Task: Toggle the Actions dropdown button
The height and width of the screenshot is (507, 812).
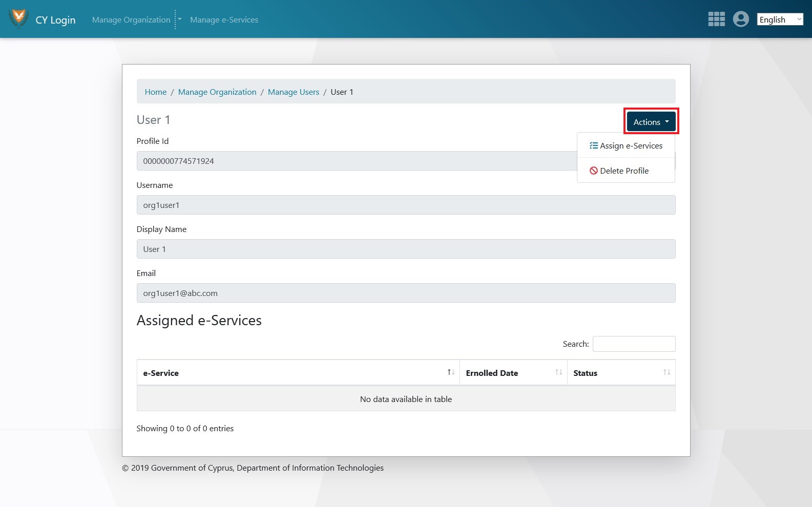Action: click(x=651, y=122)
